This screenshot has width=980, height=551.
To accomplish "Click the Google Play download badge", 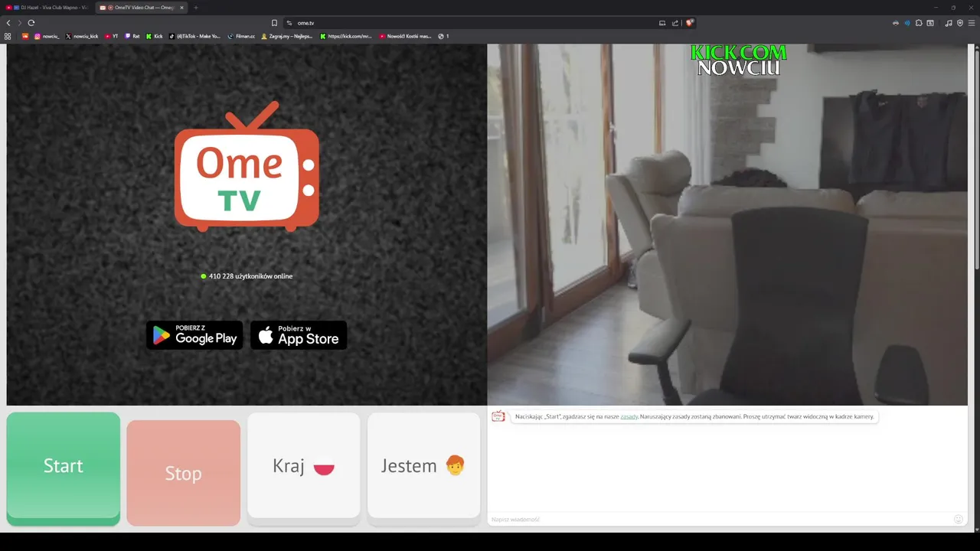I will [194, 335].
